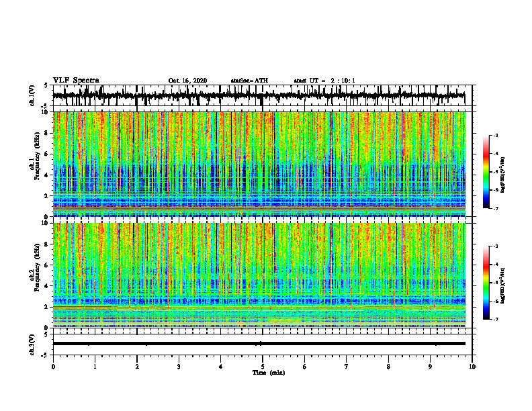Click the log(PSD) label beside ch.1 colorbar
The image size is (532, 411).
[x=503, y=175]
